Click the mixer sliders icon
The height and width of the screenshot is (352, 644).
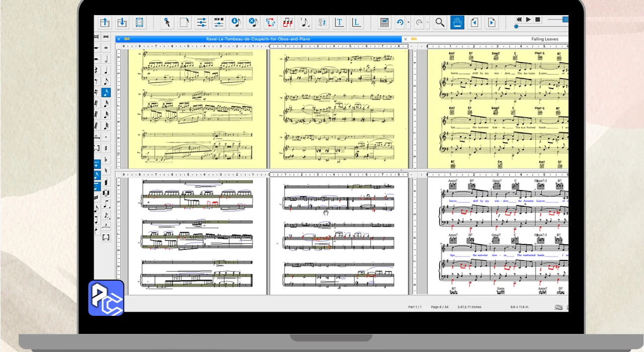coord(201,22)
